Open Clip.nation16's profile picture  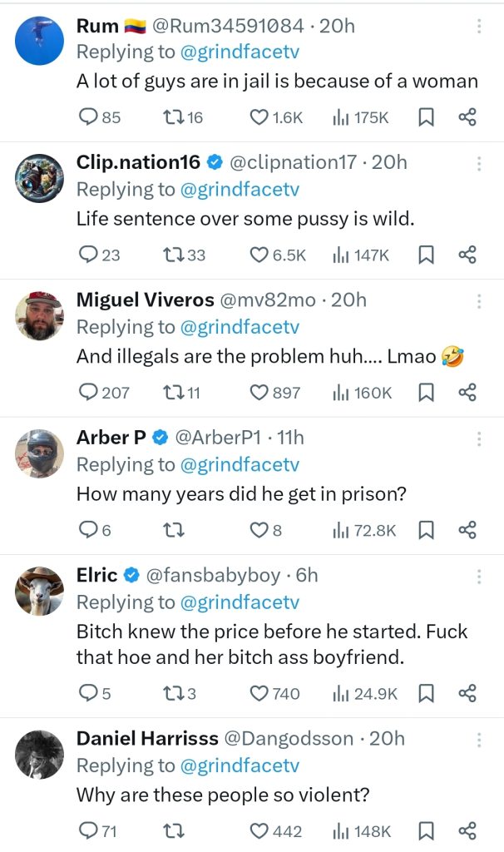point(40,179)
